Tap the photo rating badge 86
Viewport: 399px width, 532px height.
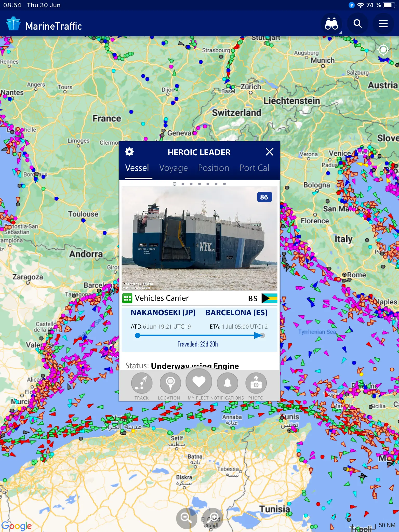(x=264, y=197)
